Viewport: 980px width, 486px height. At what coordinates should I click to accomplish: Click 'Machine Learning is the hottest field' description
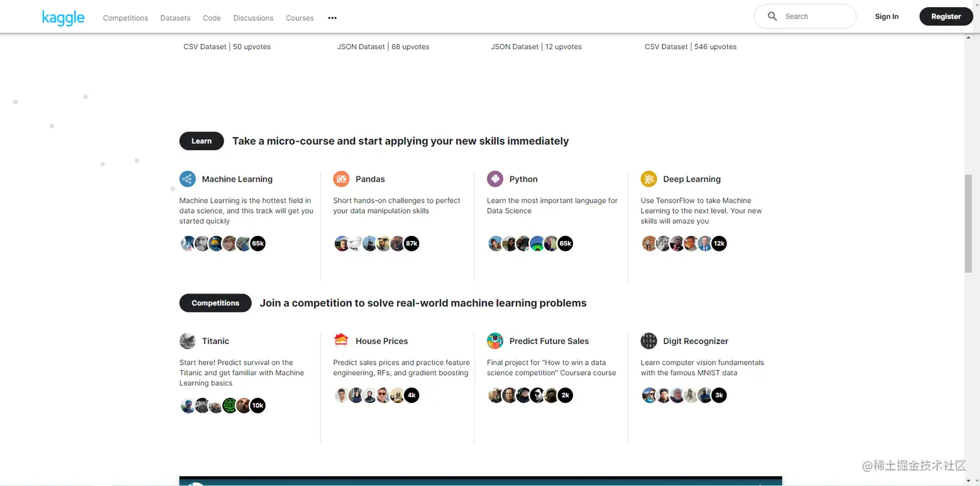coord(246,211)
